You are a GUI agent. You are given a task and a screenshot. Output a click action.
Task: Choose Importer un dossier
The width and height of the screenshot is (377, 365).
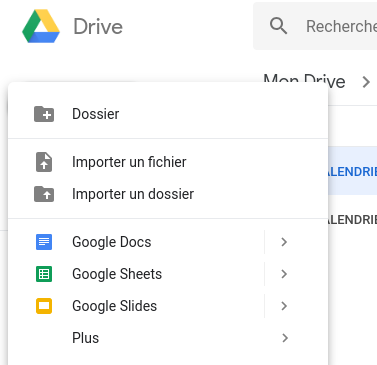tap(168, 194)
